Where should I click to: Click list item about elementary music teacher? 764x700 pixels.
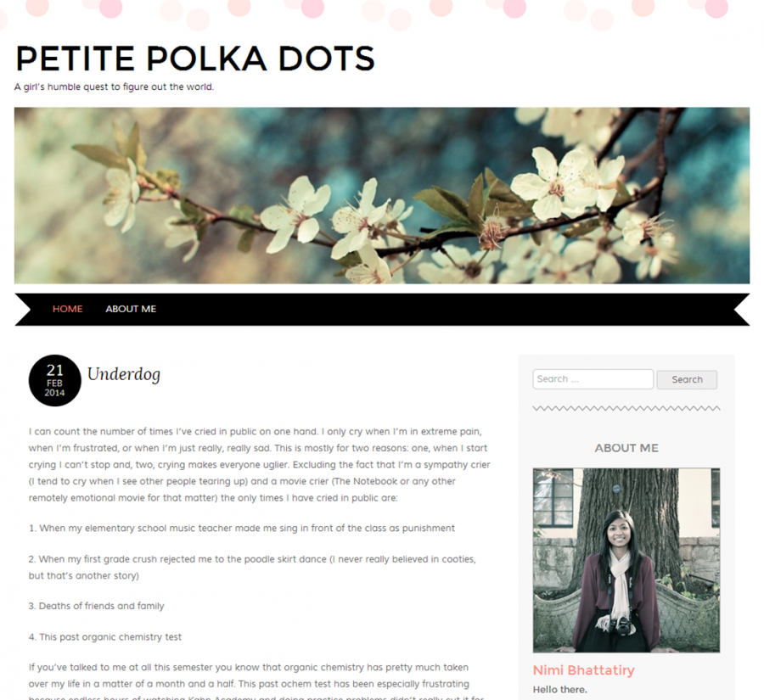pos(242,528)
